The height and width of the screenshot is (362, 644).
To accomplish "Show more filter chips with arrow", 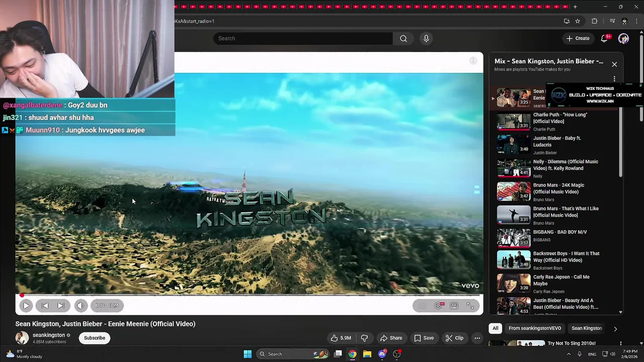I will 615,329.
